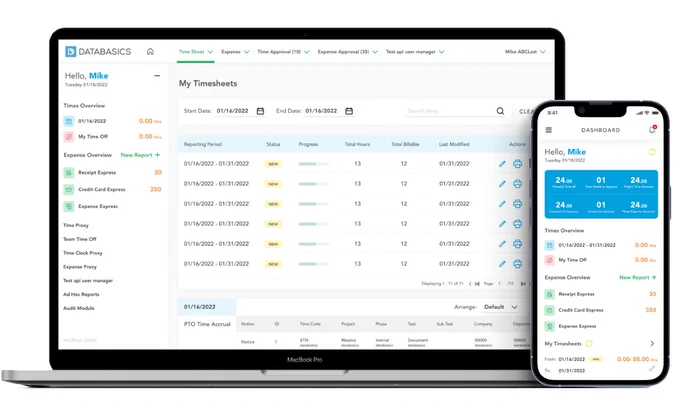680x402 pixels.
Task: Tap the yellow refresh icon beside Hello Mike on phone
Action: pyautogui.click(x=651, y=152)
